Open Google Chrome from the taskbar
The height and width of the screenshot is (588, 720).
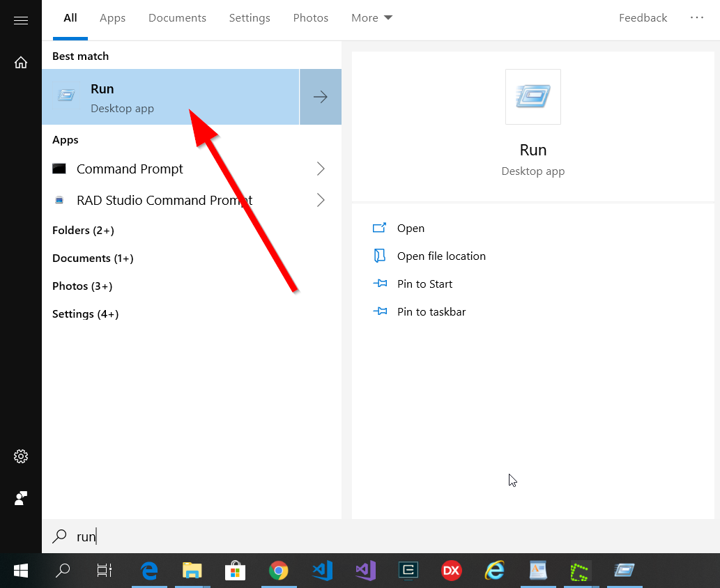pyautogui.click(x=279, y=571)
